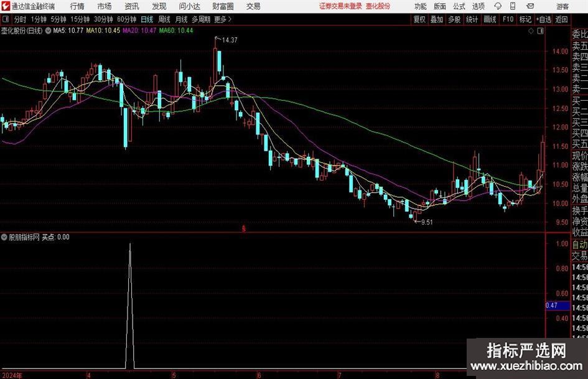Click the 叠加 overlay button
This screenshot has width=588, height=379.
[437, 19]
